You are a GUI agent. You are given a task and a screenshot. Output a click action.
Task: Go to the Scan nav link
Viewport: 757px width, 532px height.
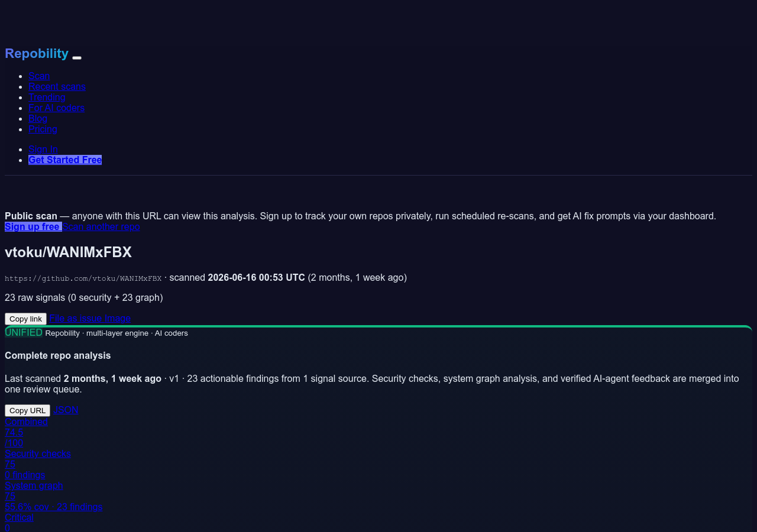[39, 76]
